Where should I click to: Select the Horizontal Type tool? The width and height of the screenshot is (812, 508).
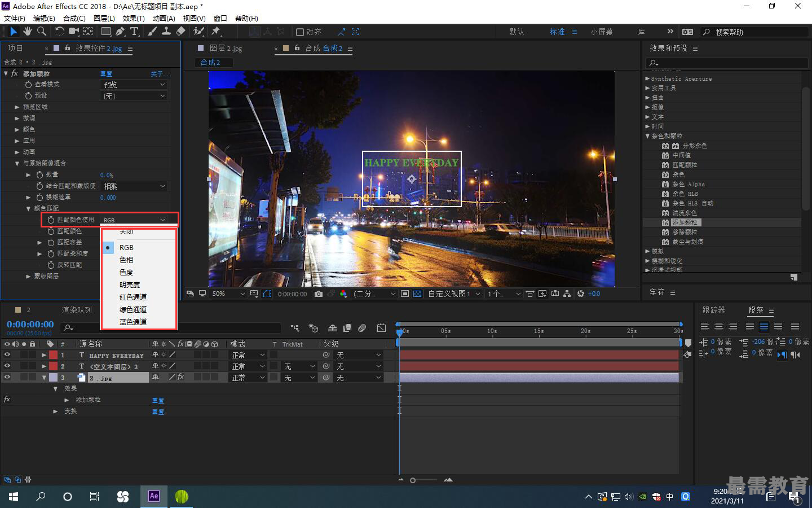pos(134,32)
